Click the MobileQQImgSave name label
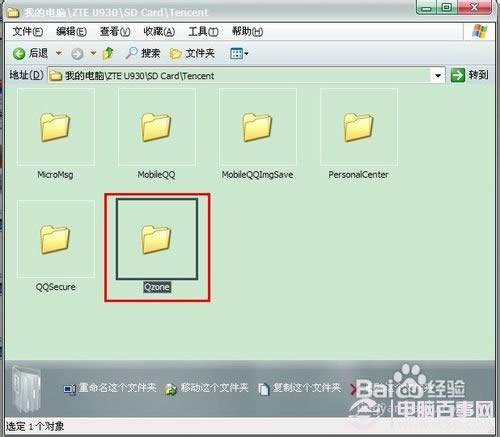 (257, 175)
